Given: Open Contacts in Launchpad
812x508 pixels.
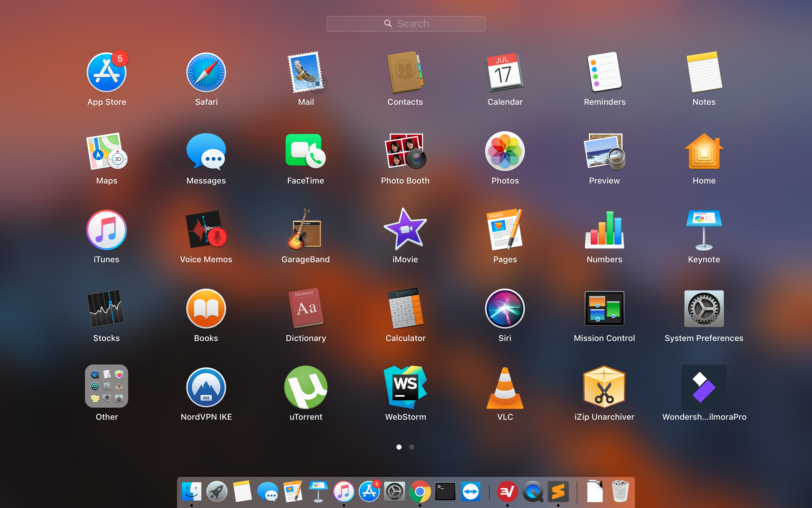Looking at the screenshot, I should [405, 72].
